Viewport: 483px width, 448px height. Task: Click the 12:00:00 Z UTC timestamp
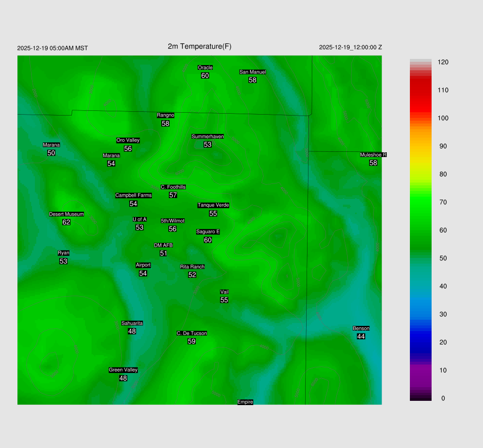350,47
